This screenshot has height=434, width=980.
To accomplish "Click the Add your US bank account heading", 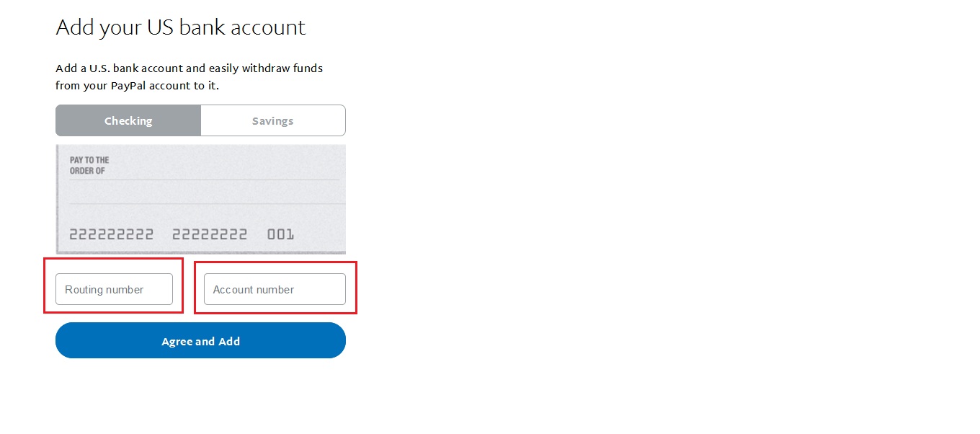I will 180,27.
